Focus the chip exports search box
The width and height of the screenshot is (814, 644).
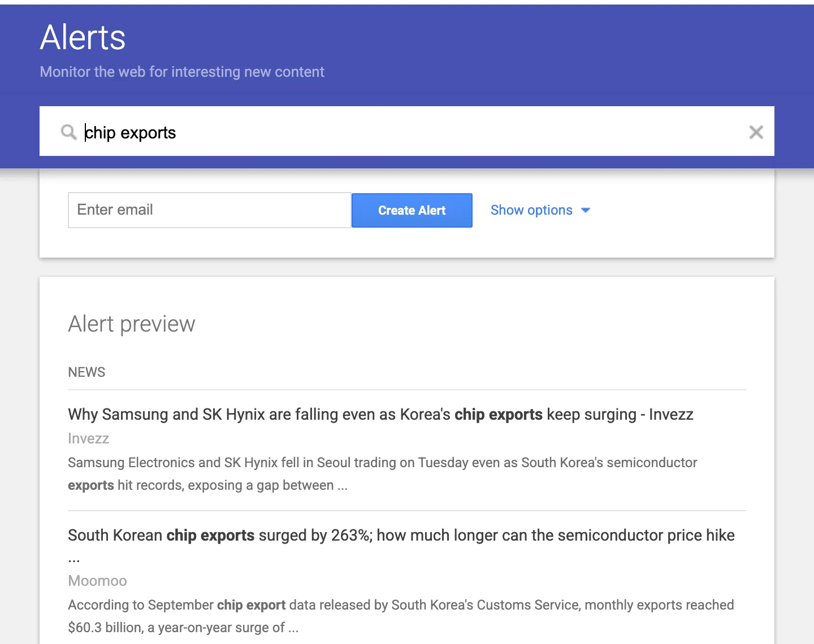pyautogui.click(x=407, y=132)
